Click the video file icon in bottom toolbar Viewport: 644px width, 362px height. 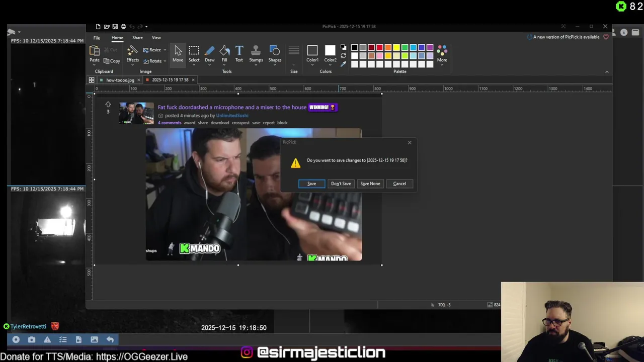78,340
